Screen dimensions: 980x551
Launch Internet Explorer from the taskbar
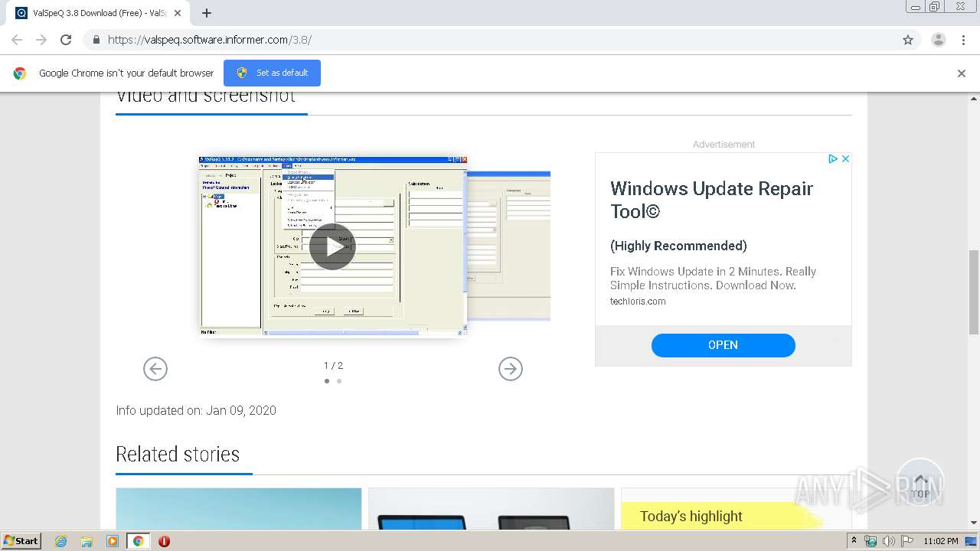coord(61,541)
